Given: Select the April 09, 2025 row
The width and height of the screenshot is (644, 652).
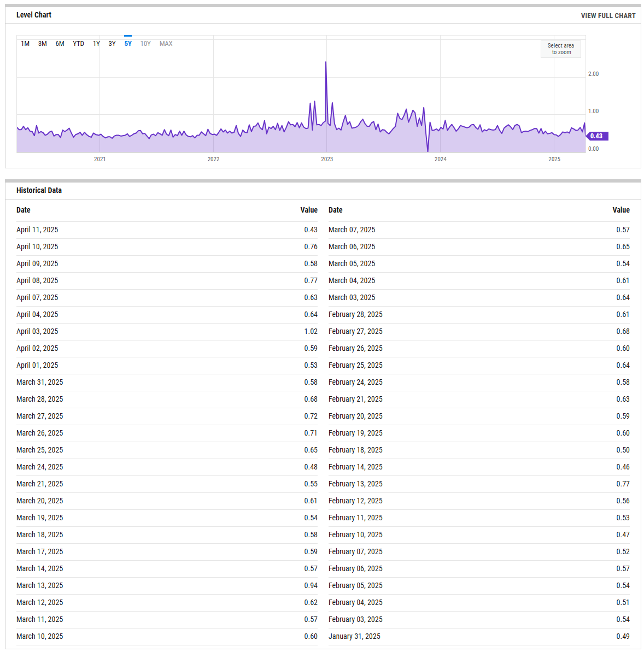Looking at the screenshot, I should click(167, 263).
